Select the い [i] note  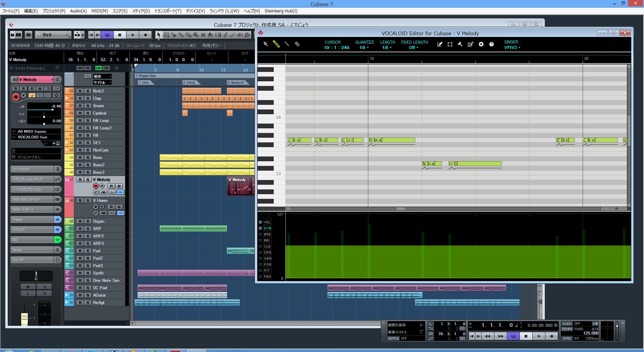(475, 164)
